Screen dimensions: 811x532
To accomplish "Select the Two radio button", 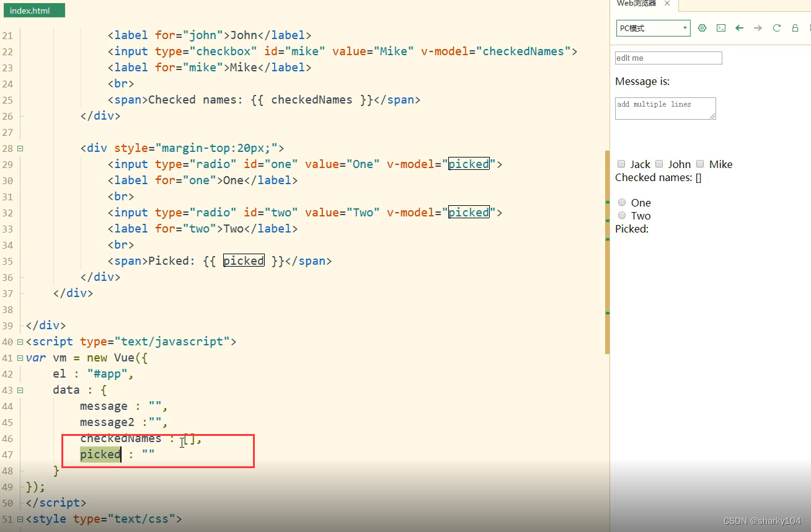I will pyautogui.click(x=622, y=215).
